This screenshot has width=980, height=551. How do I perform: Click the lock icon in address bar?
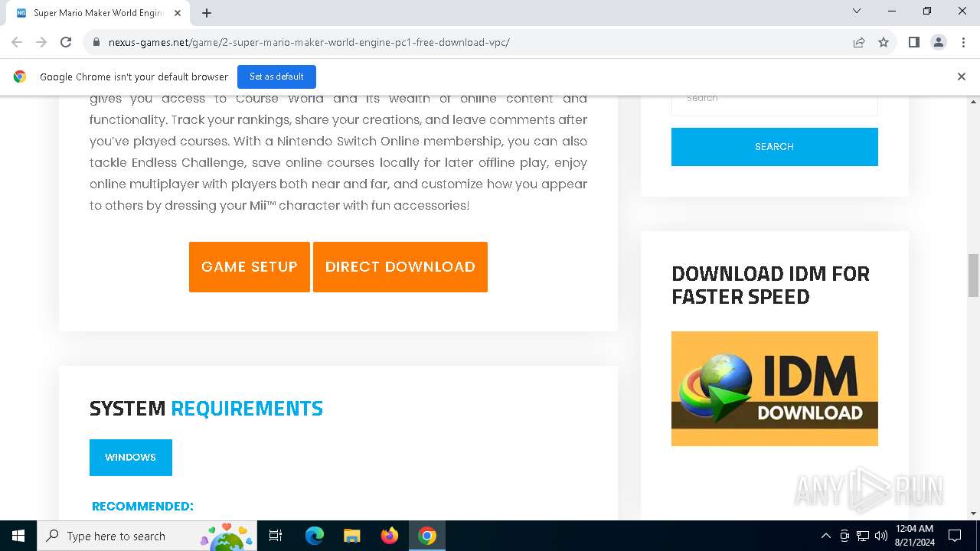point(96,42)
